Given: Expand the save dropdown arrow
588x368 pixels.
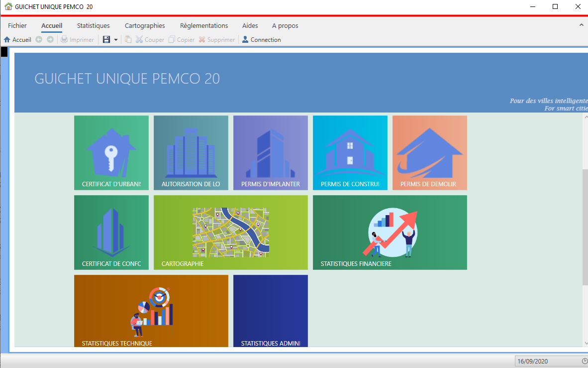Looking at the screenshot, I should click(116, 40).
